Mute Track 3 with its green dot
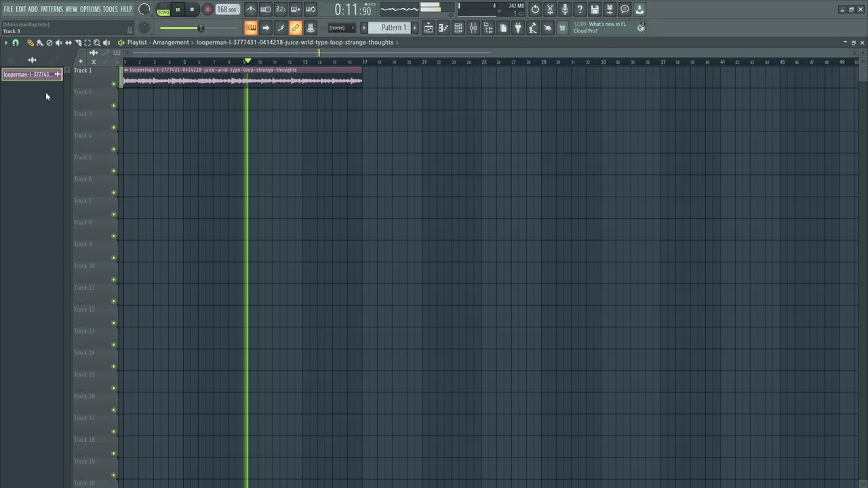868x488 pixels. [113, 127]
